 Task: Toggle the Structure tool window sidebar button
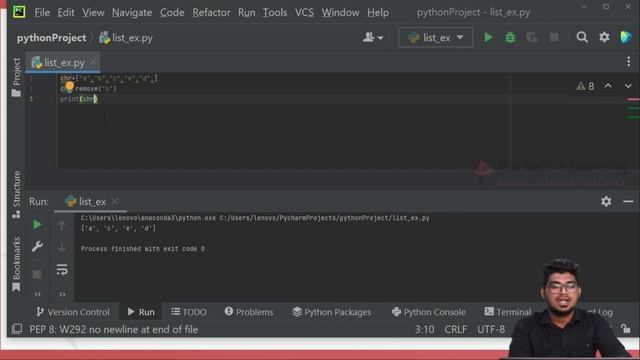[16, 194]
